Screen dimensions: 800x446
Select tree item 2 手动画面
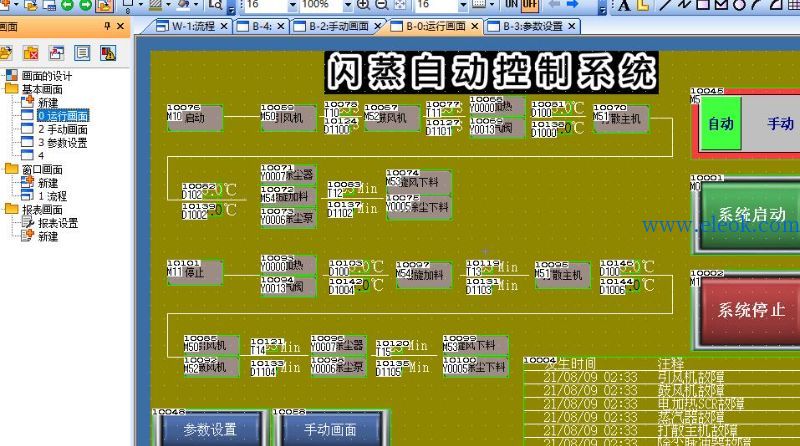(63, 129)
